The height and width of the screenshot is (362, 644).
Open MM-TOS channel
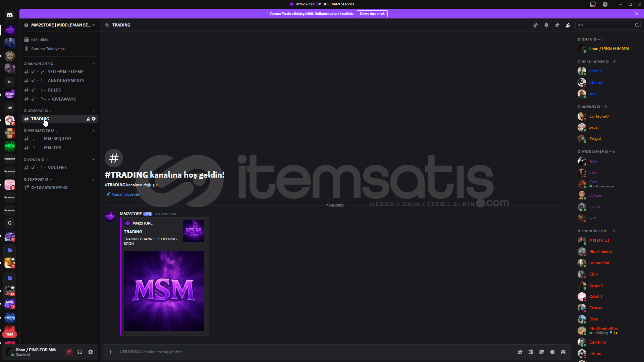pyautogui.click(x=60, y=148)
